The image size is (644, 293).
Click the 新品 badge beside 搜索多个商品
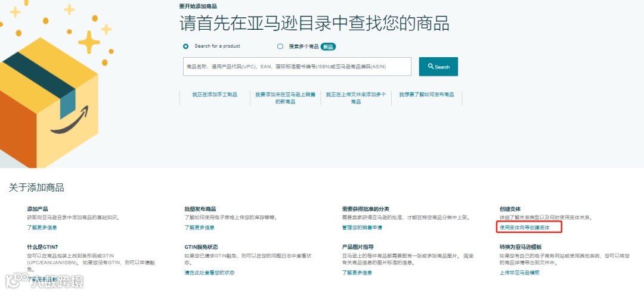(328, 47)
